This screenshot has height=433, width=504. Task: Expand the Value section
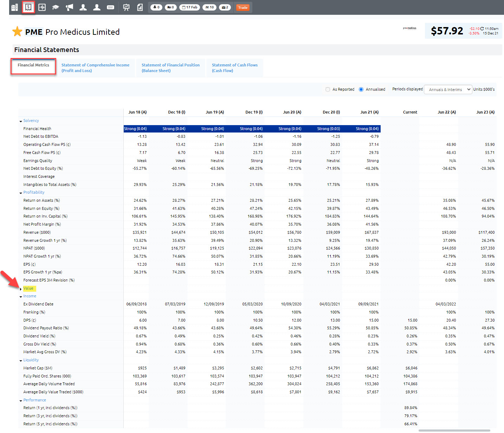coord(28,289)
